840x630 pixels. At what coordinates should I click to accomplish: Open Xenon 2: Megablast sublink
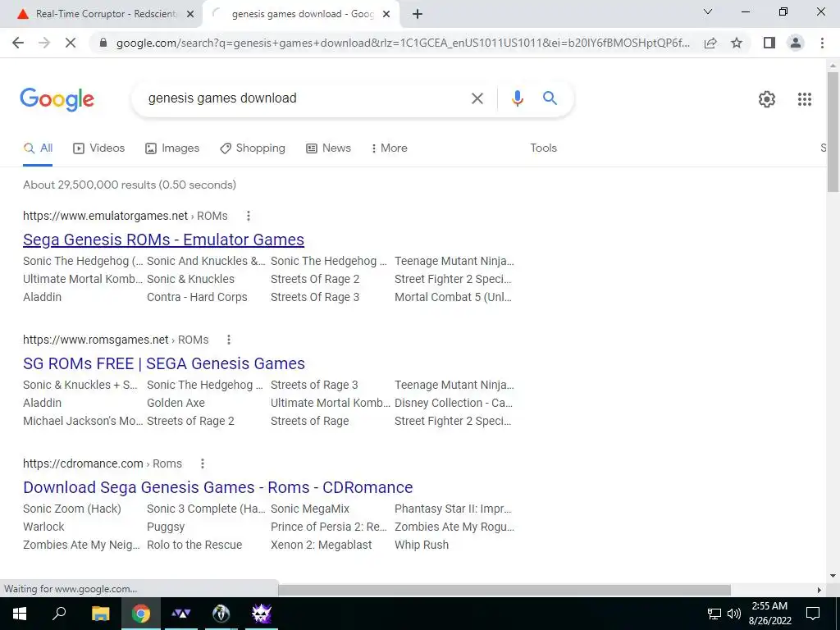[321, 545]
